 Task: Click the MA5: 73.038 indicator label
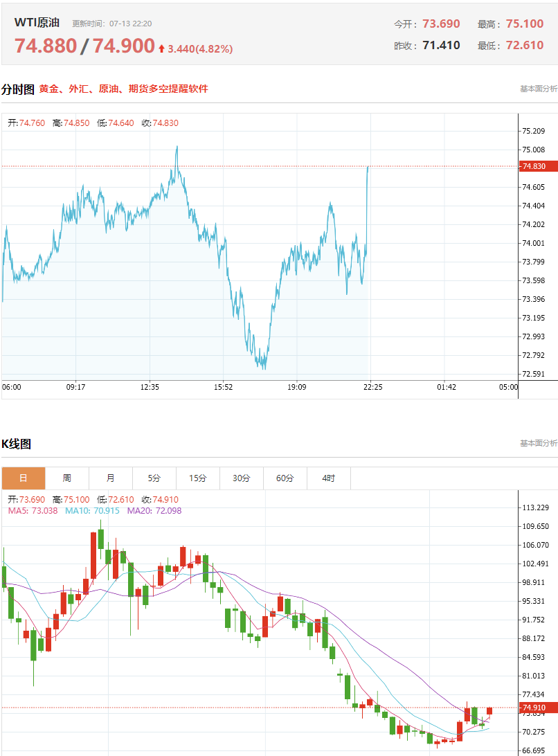tap(33, 511)
